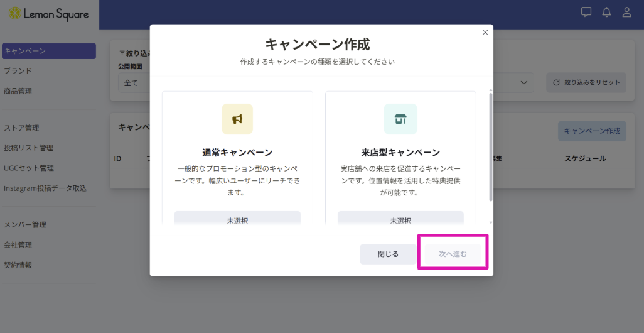The image size is (644, 333).
Task: Open ストア管理 in the sidebar
Action: pyautogui.click(x=21, y=128)
